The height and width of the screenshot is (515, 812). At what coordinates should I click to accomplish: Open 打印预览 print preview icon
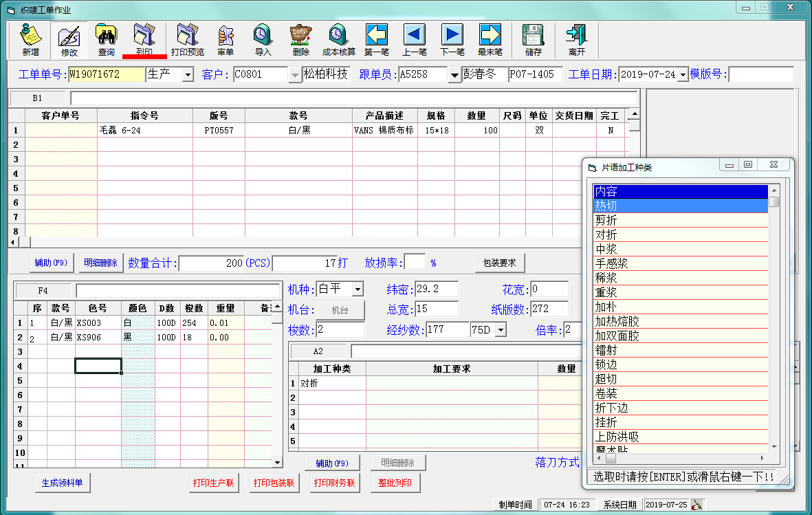tap(188, 40)
